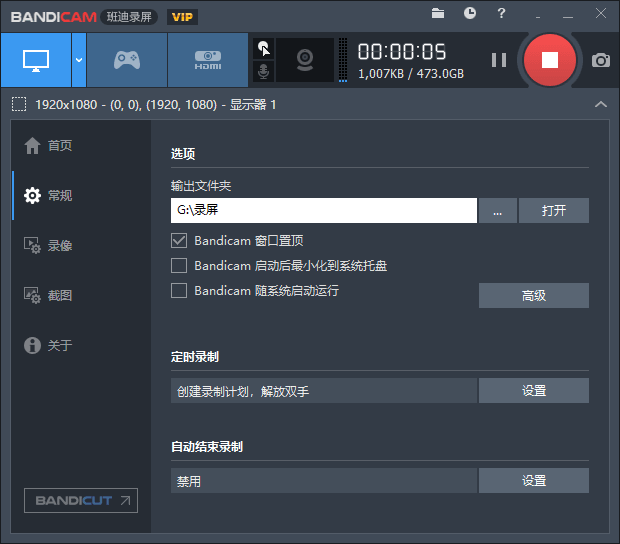Take a screenshot with camera icon

pyautogui.click(x=601, y=60)
